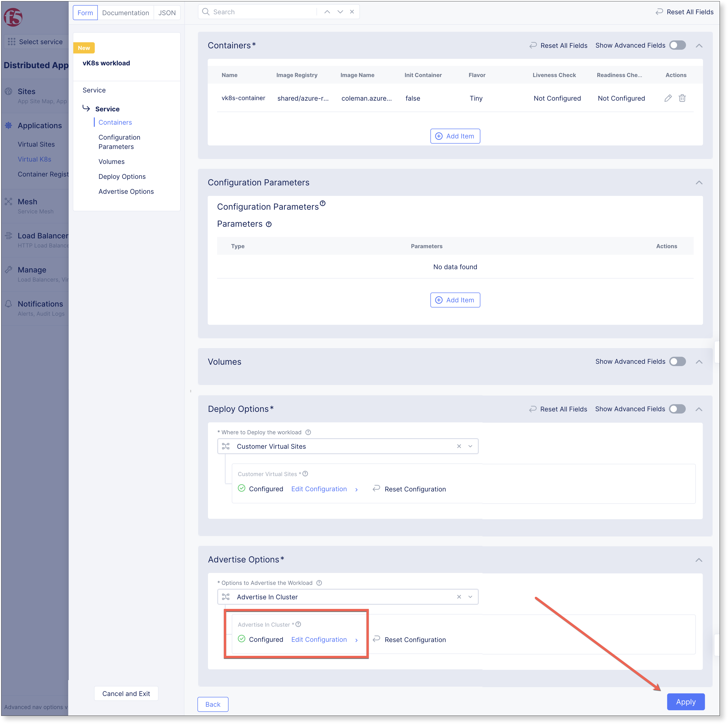Toggle Show Advanced Fields in Deploy Options
The width and height of the screenshot is (728, 724).
(677, 409)
